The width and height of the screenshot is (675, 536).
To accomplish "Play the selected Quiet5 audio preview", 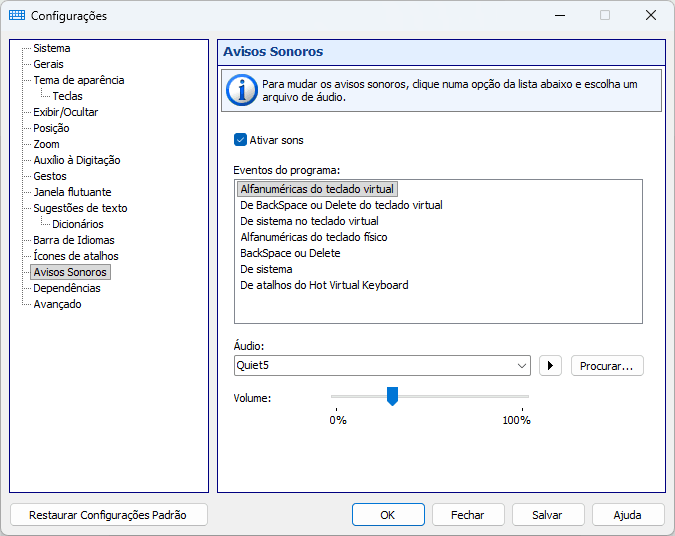I will 550,366.
